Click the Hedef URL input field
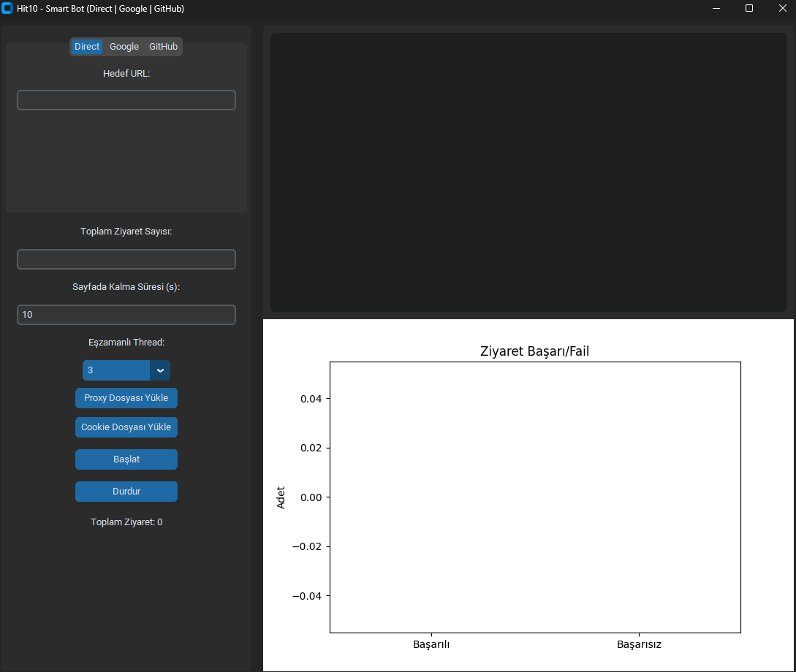Screen dimensions: 796x672 [126, 99]
